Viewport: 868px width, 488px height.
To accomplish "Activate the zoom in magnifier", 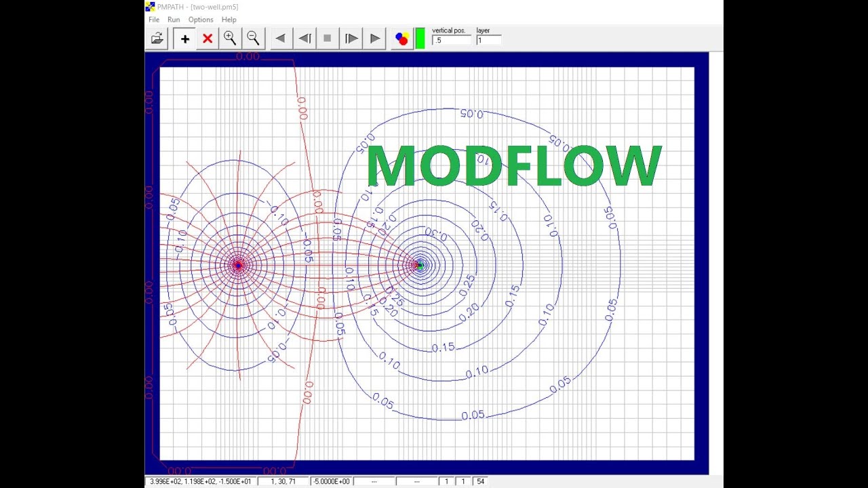I will click(x=230, y=39).
